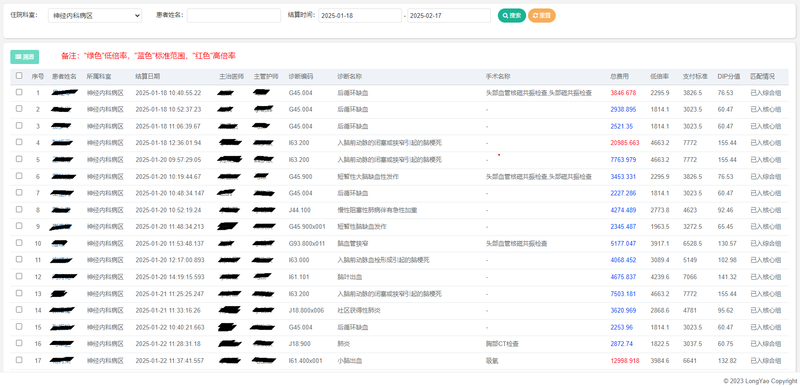This screenshot has height=386, width=800.
Task: Select the row 8 checkbox
Action: click(19, 209)
